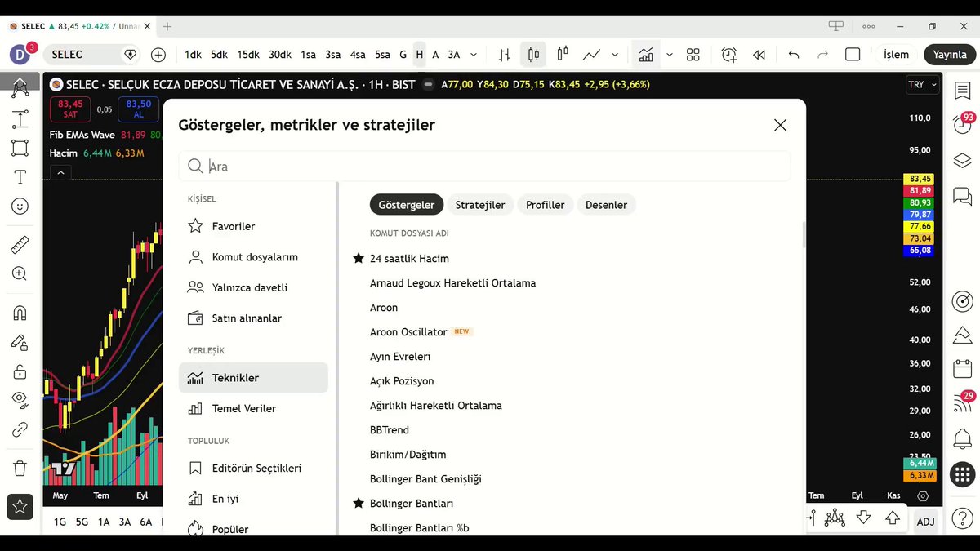The width and height of the screenshot is (980, 551).
Task: Open Favoriler in the dialog sidebar
Action: [x=253, y=226]
